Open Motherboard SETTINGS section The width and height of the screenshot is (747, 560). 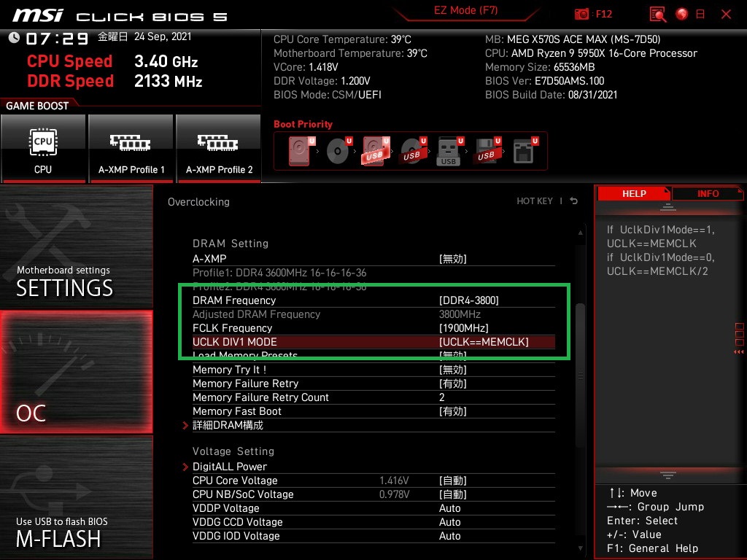[x=76, y=246]
